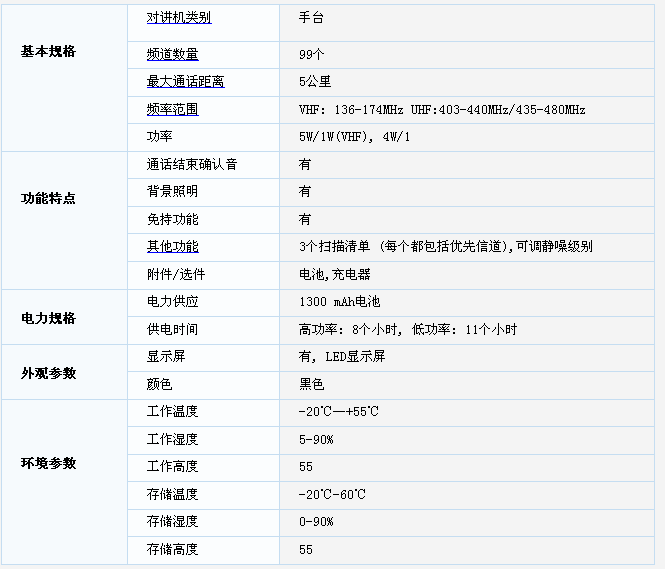The image size is (665, 569).
Task: Open the 其他功能 link
Action: [172, 246]
